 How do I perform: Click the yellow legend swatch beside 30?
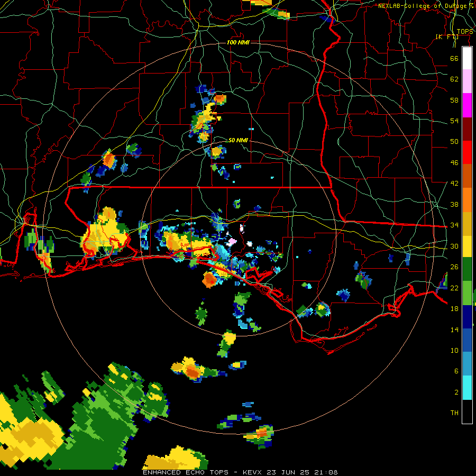point(467,246)
